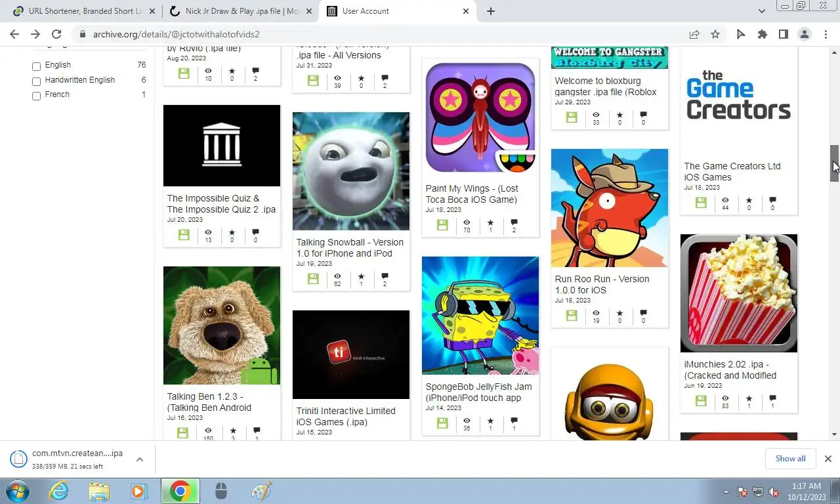Select the User Account tab
Screen dimensions: 840x504
pyautogui.click(x=398, y=11)
